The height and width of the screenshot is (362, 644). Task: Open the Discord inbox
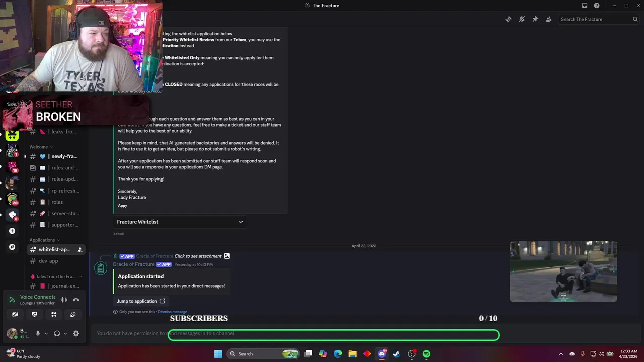coord(585,6)
